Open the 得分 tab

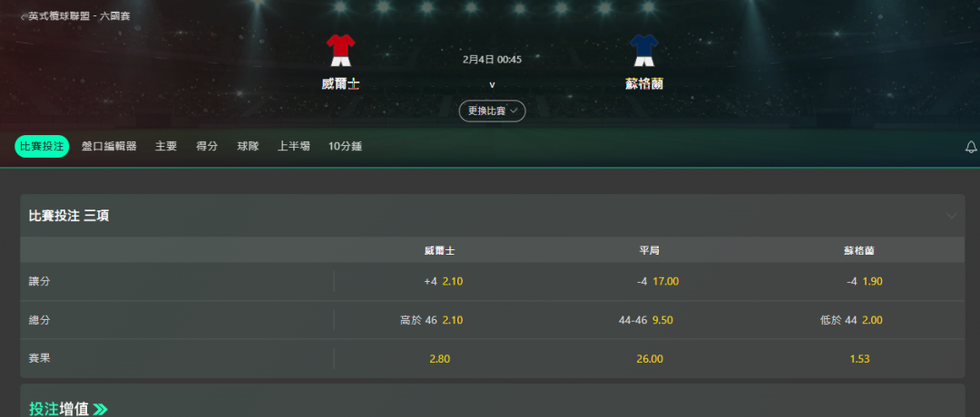[207, 147]
